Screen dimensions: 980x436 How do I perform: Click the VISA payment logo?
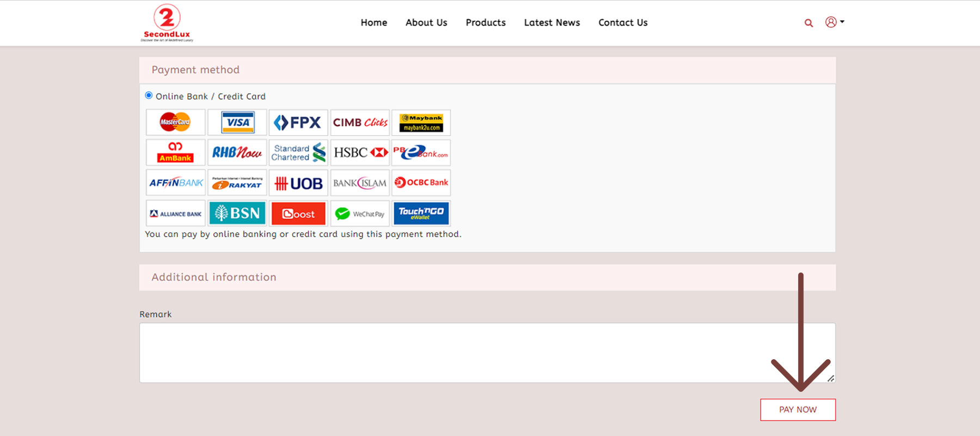click(x=237, y=122)
